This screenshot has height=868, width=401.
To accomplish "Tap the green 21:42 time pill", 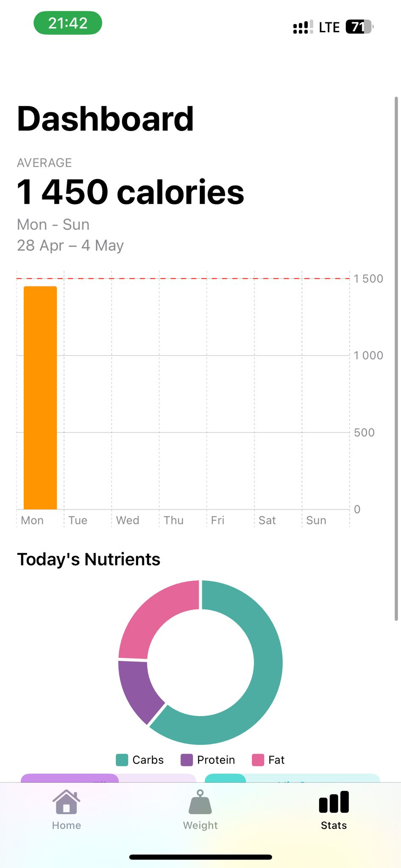I will coord(68,23).
